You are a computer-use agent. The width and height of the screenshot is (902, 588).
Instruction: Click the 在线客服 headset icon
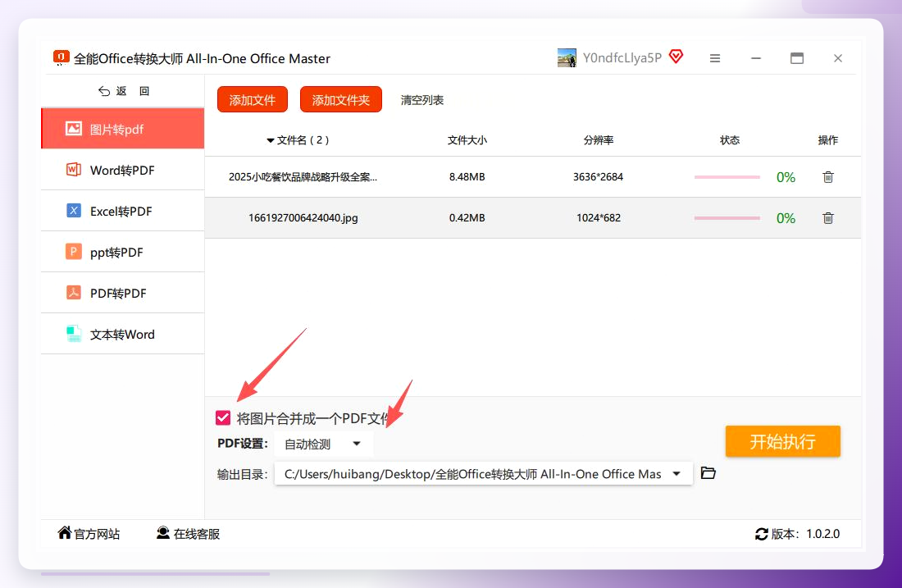(x=163, y=533)
